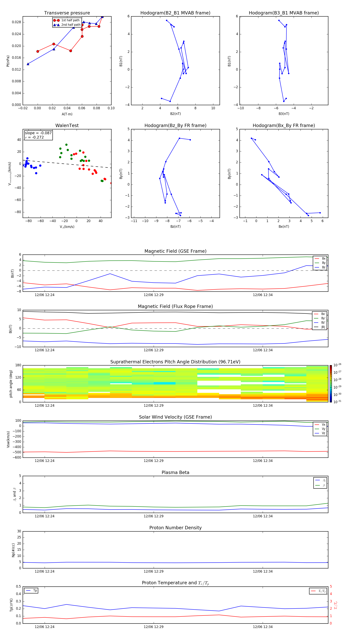351x644 pixels.
Task: Click the "pitch angle (deg)" axis label
Action: (11, 384)
